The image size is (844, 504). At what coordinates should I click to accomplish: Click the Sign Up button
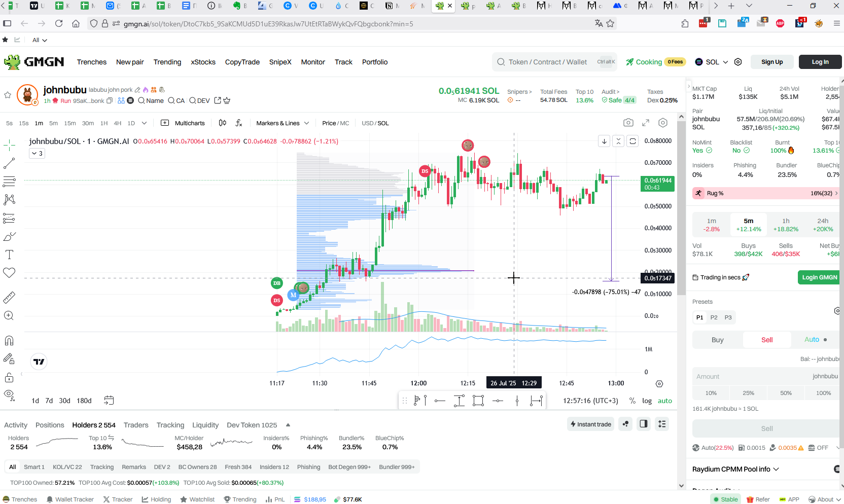(x=772, y=62)
